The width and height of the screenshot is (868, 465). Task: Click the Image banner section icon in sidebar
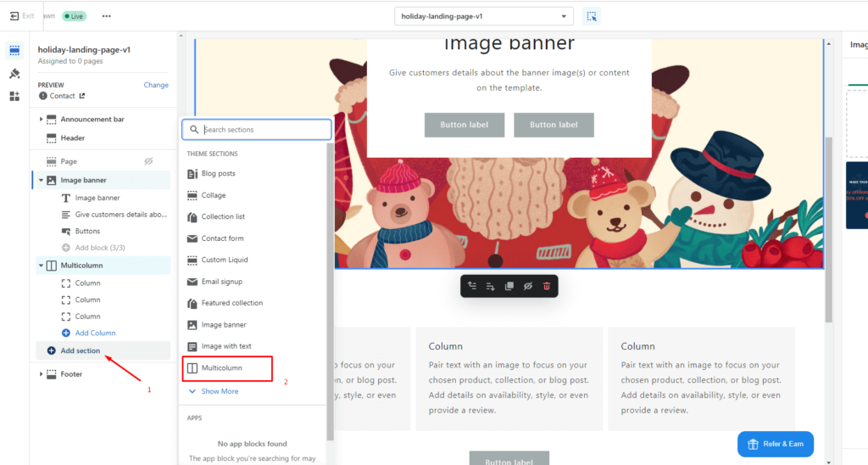point(52,180)
